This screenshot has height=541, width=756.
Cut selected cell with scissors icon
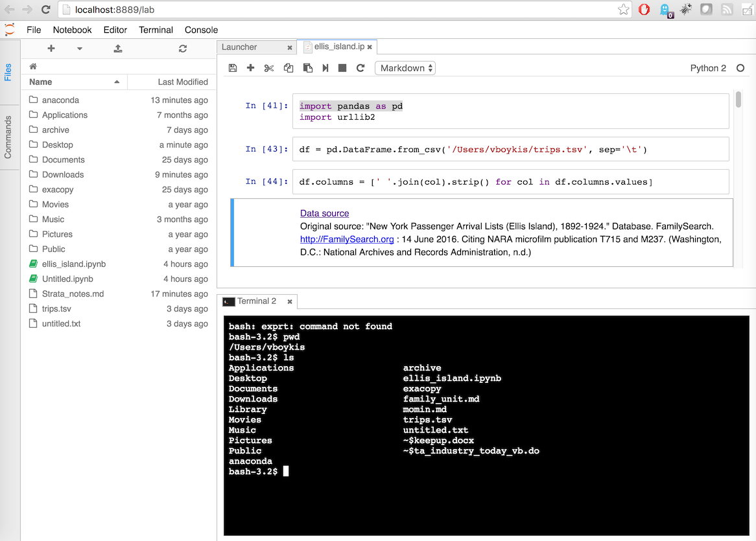coord(269,68)
